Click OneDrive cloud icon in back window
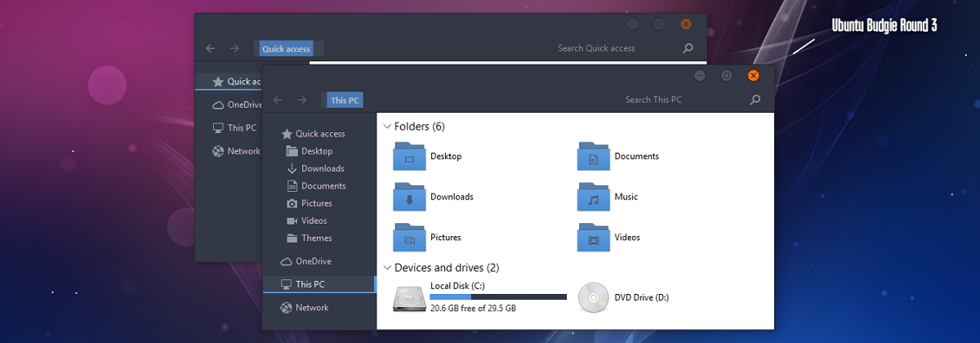The height and width of the screenshot is (343, 980). 218,105
